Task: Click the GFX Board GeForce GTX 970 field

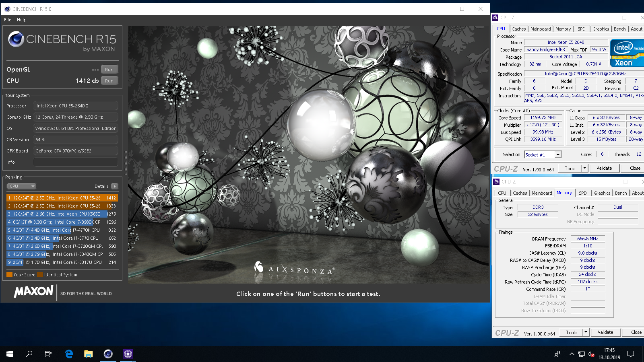Action: click(76, 151)
